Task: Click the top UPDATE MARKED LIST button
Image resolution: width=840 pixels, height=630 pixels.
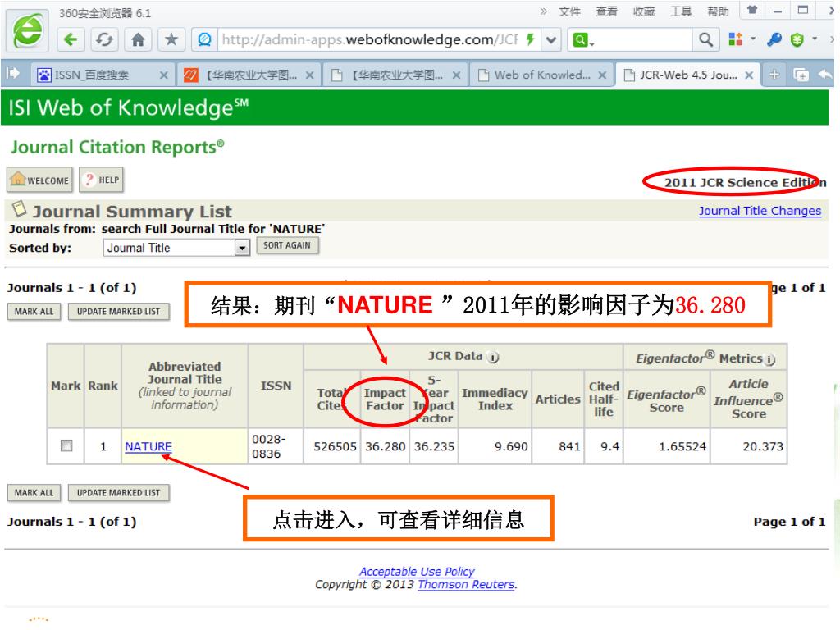Action: click(x=118, y=312)
